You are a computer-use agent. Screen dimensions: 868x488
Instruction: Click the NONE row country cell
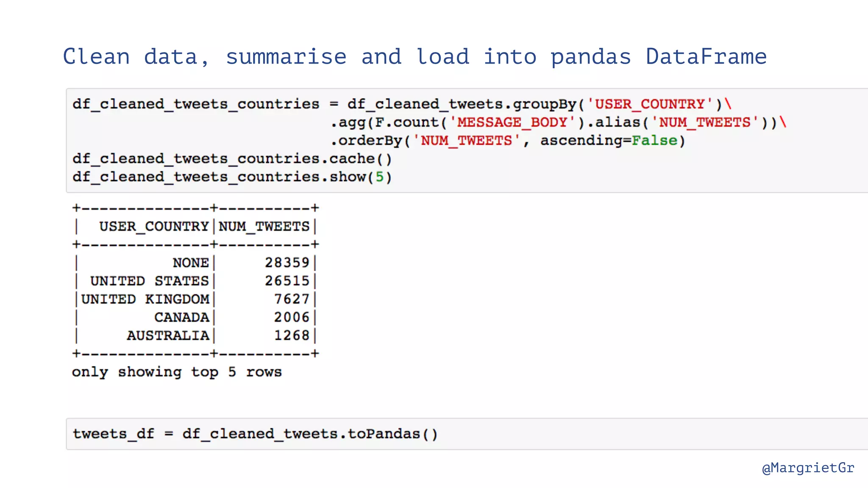pos(191,263)
